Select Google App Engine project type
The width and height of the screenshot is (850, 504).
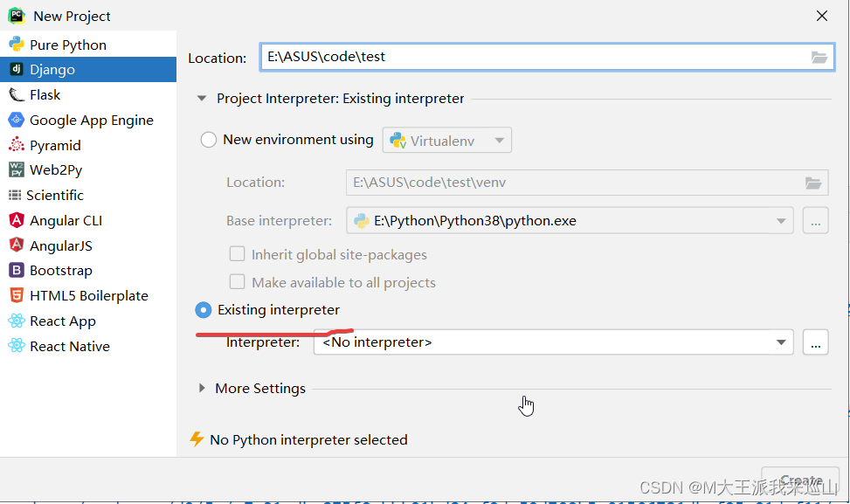click(88, 120)
